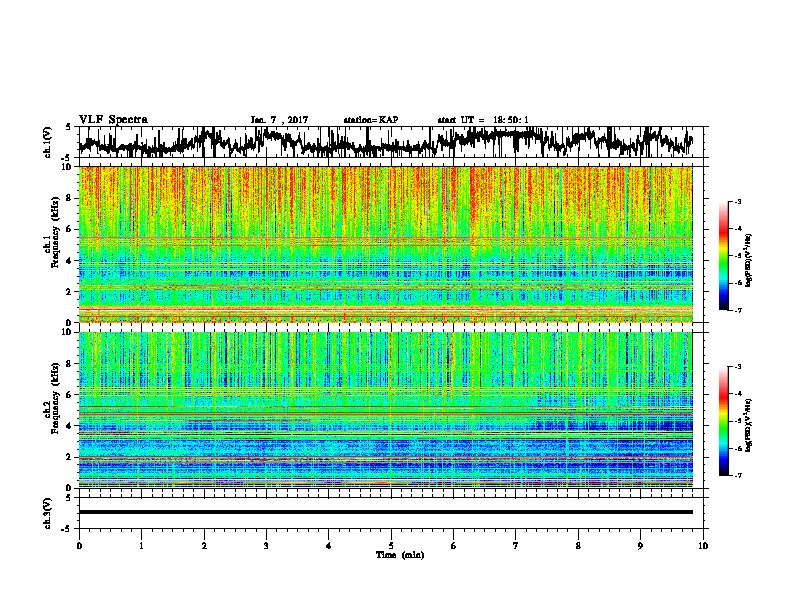Click the ch.3(V) flat black trace
Screen dimensions: 792x612
point(386,512)
